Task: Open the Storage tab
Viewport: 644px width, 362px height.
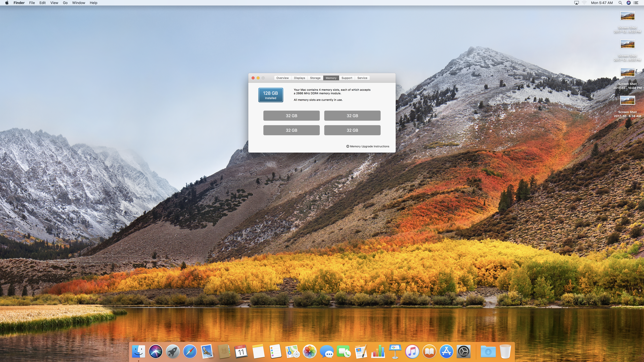Action: click(x=315, y=78)
